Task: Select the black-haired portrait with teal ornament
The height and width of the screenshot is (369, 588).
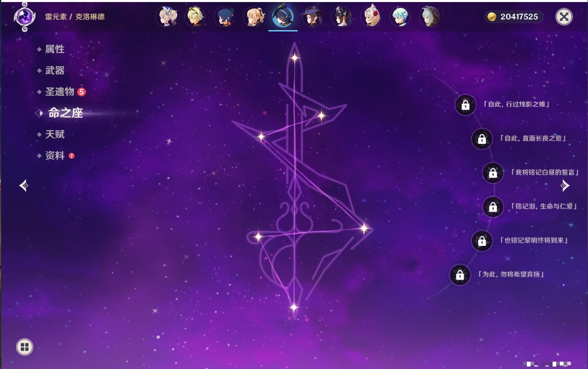Action: (342, 17)
